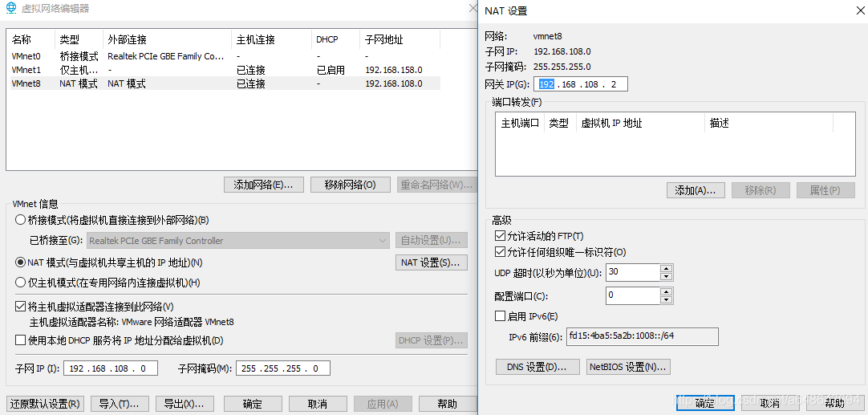The image size is (868, 415).
Task: Click the 子网掩码 input field
Action: click(x=283, y=368)
